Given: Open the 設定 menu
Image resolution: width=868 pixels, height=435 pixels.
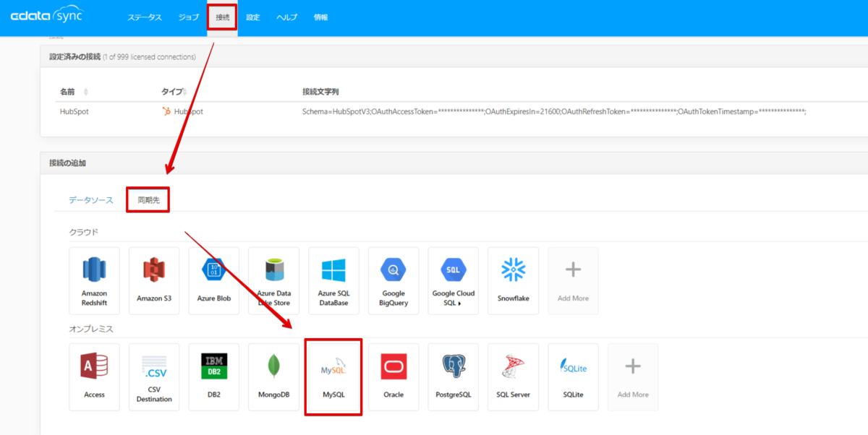Looking at the screenshot, I should click(252, 17).
